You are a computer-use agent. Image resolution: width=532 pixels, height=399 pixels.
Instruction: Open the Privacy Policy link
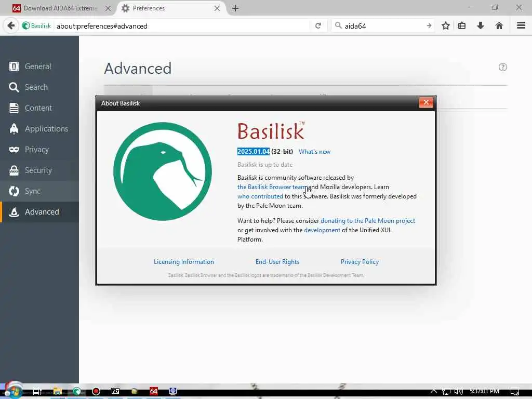point(360,262)
